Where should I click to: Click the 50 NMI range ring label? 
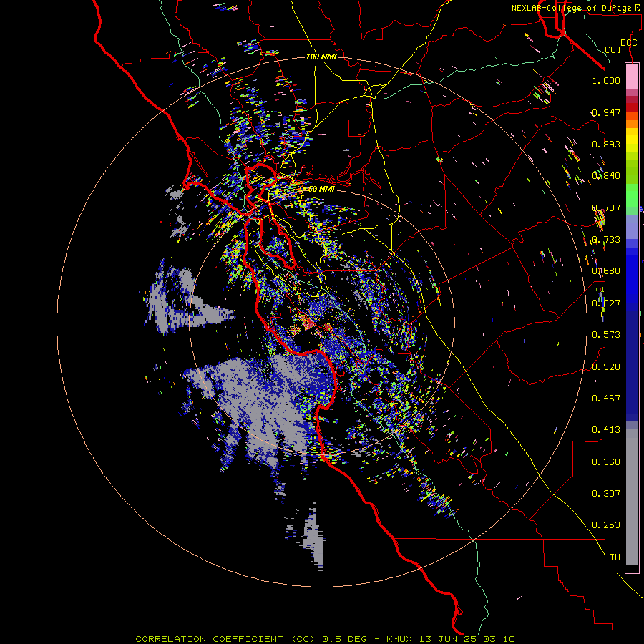tap(321, 189)
